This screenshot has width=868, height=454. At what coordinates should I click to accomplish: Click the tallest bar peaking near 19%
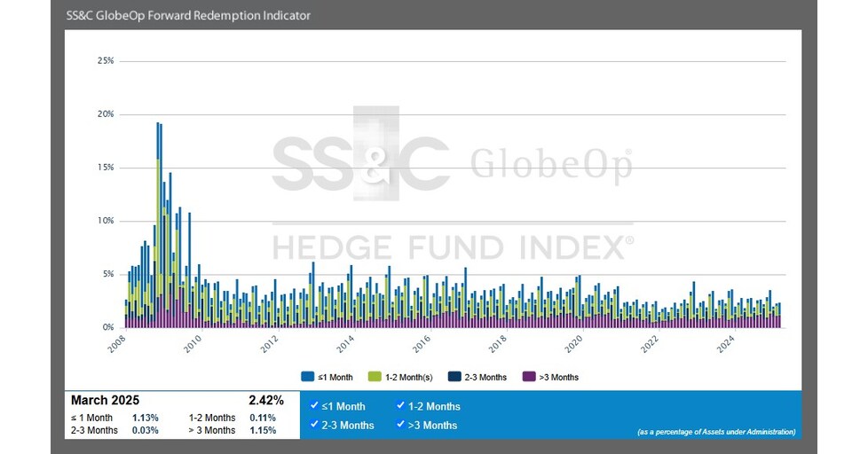pos(158,225)
